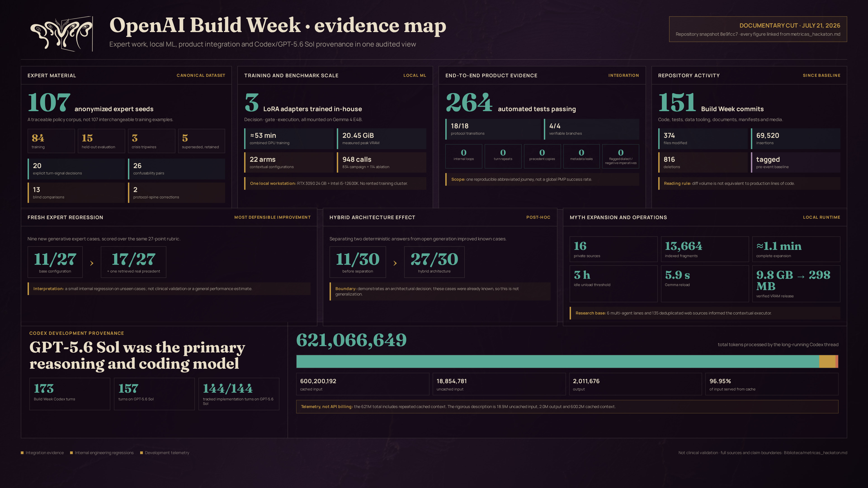
Task: Click the Internal engineering regressions legend square
Action: coord(71,453)
